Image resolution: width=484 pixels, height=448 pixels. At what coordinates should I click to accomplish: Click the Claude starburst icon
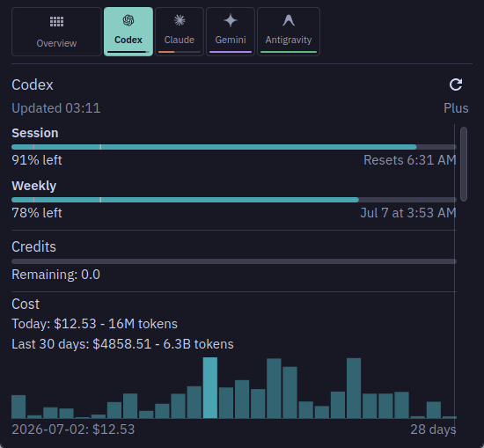coord(180,20)
